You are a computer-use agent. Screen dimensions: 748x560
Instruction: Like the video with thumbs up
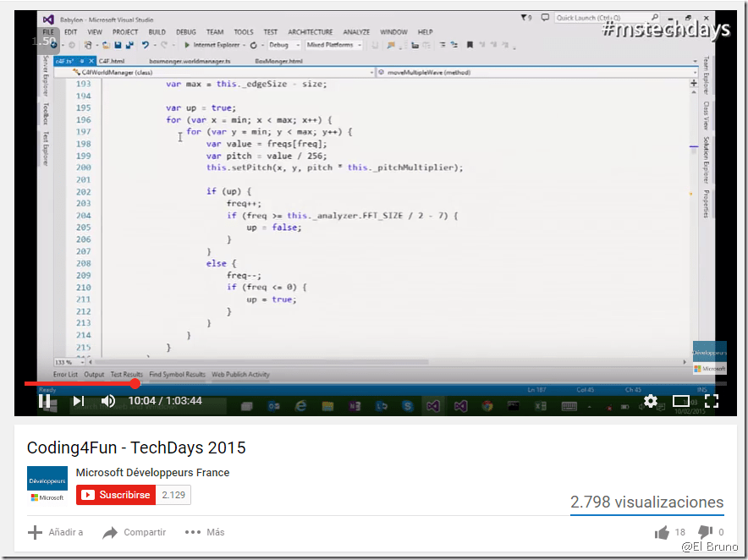[x=662, y=532]
